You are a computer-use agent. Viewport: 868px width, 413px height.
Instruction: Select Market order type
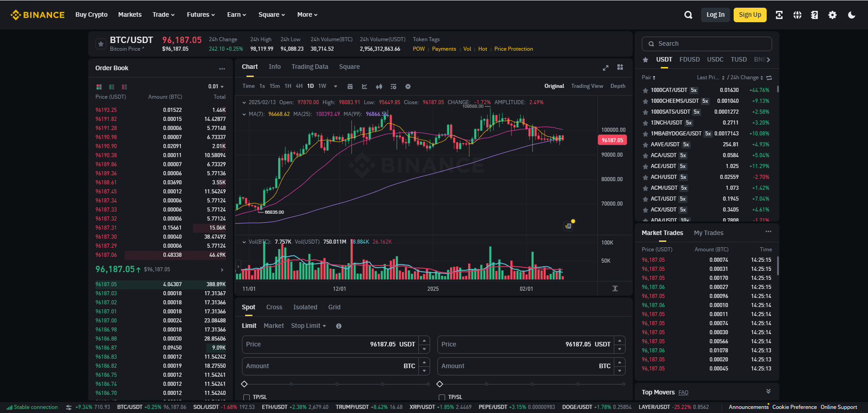[274, 326]
